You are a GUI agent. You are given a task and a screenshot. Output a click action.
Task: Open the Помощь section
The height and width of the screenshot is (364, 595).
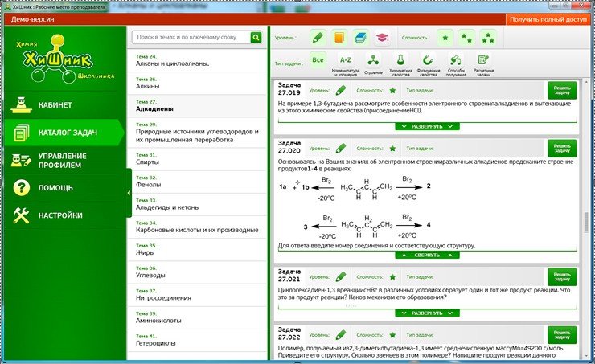64,188
